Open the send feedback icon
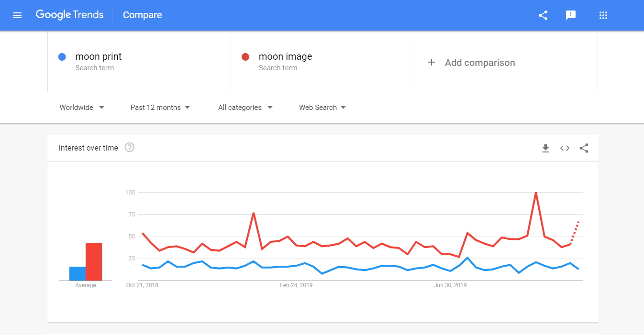The width and height of the screenshot is (644, 335). pyautogui.click(x=570, y=15)
